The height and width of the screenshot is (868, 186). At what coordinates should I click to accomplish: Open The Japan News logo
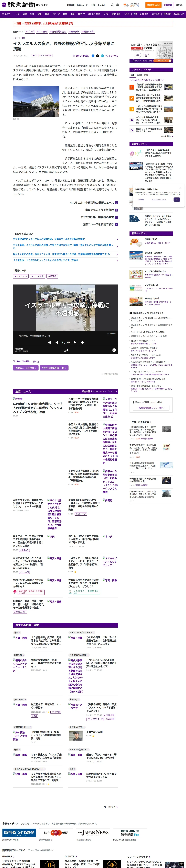[93, 833]
